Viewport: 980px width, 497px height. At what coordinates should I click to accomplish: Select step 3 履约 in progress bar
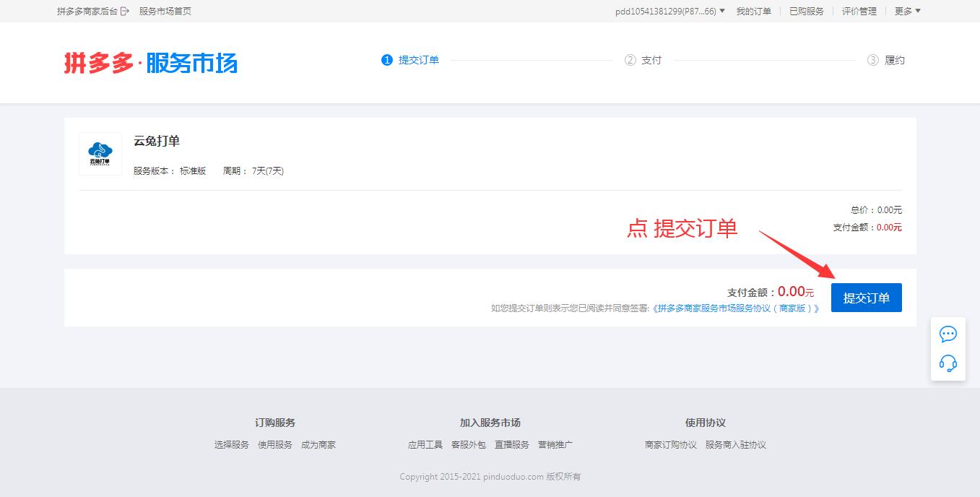point(886,60)
